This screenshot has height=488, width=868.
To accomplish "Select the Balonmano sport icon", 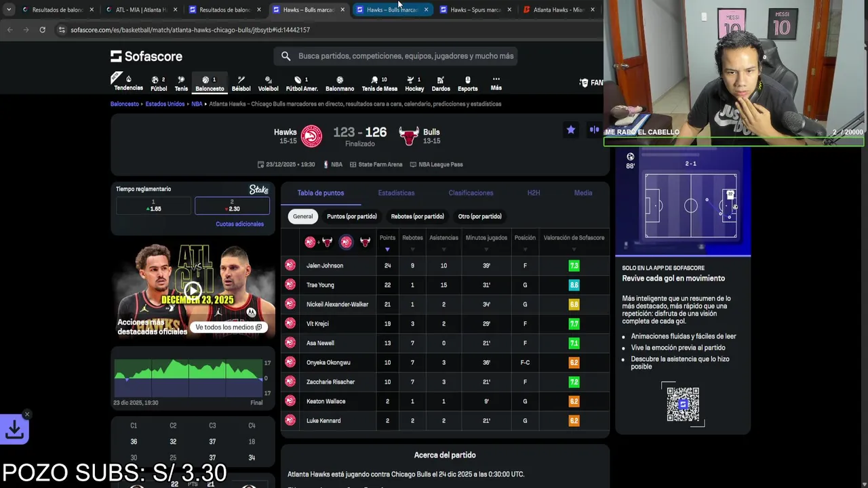I will pos(340,83).
